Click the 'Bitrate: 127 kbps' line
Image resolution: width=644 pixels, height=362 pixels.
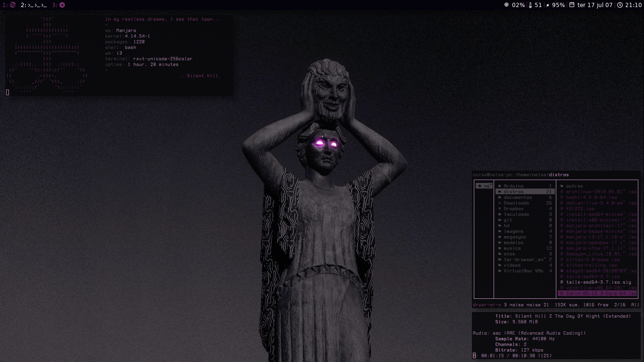click(x=519, y=350)
